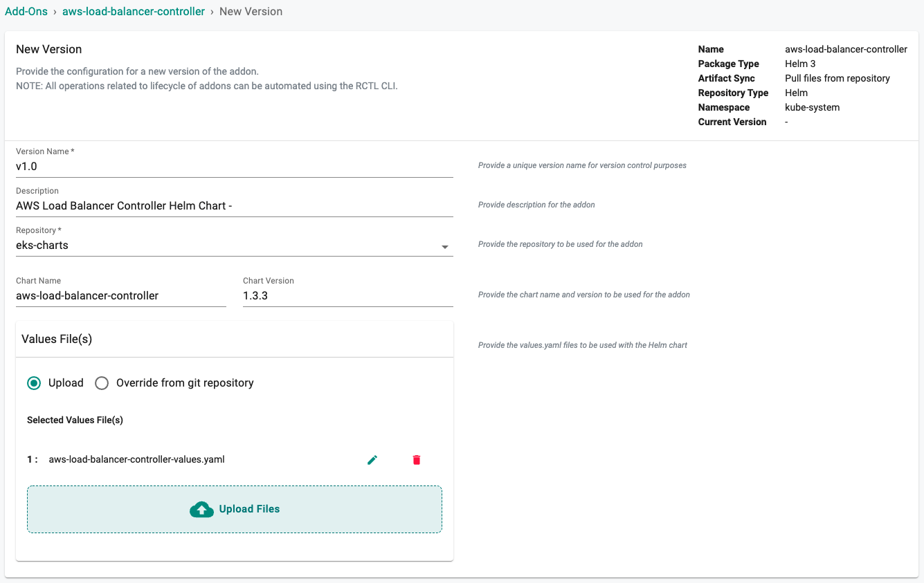Click the values.yaml files hint text
This screenshot has width=924, height=583.
583,345
